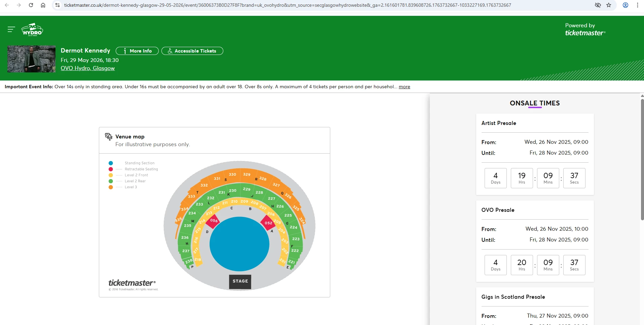This screenshot has width=644, height=325.
Task: Click the eye-slash tracking protection icon
Action: [598, 5]
